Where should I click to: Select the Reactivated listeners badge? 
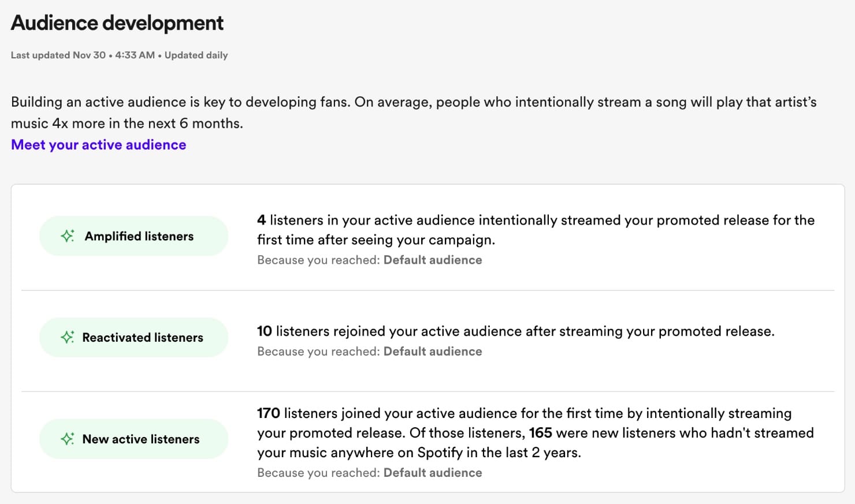point(133,337)
